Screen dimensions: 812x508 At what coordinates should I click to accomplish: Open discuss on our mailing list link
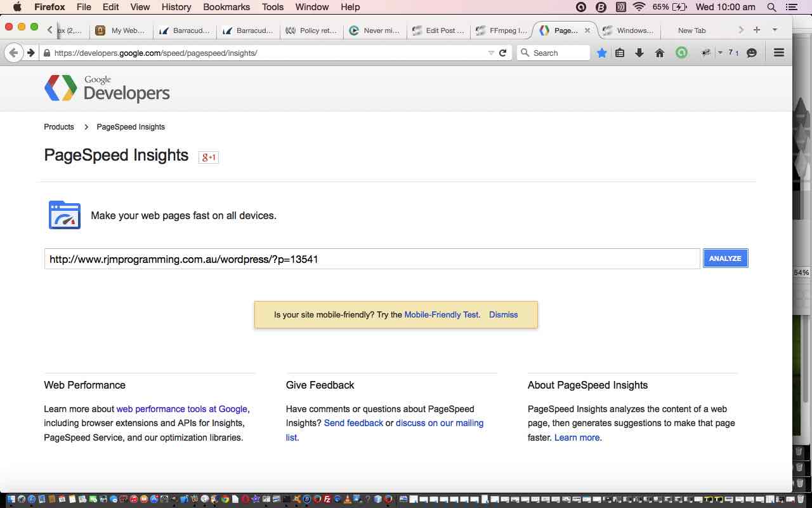pyautogui.click(x=384, y=430)
